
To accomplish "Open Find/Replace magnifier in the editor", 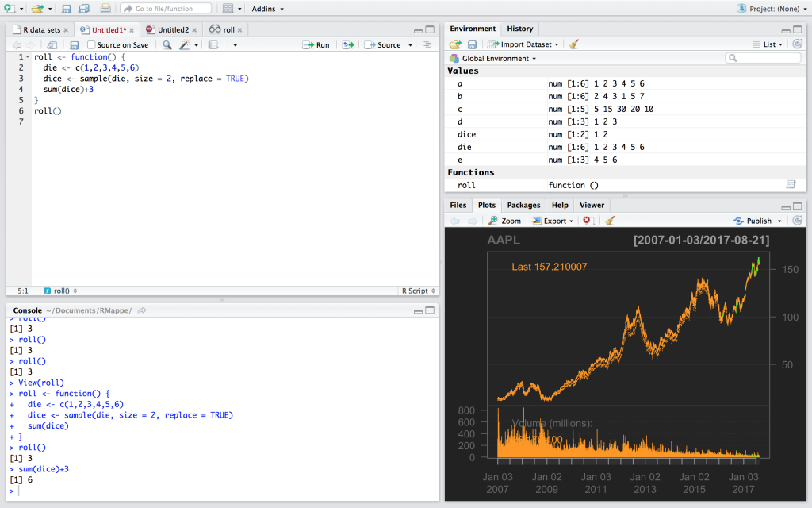I will [x=167, y=45].
